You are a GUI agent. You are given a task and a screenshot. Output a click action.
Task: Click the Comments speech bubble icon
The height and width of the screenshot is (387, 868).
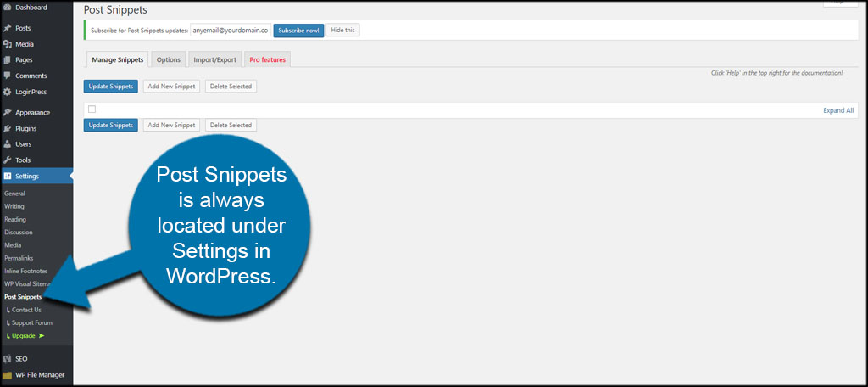(8, 76)
